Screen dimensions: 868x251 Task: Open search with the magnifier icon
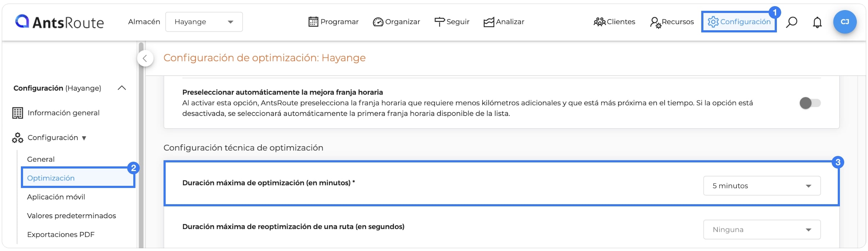[791, 22]
